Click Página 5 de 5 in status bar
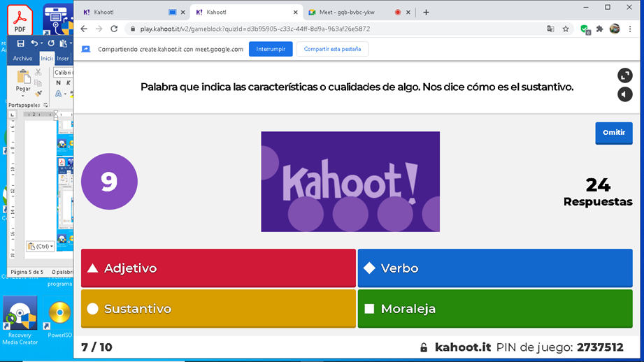644x362 pixels. 27,272
